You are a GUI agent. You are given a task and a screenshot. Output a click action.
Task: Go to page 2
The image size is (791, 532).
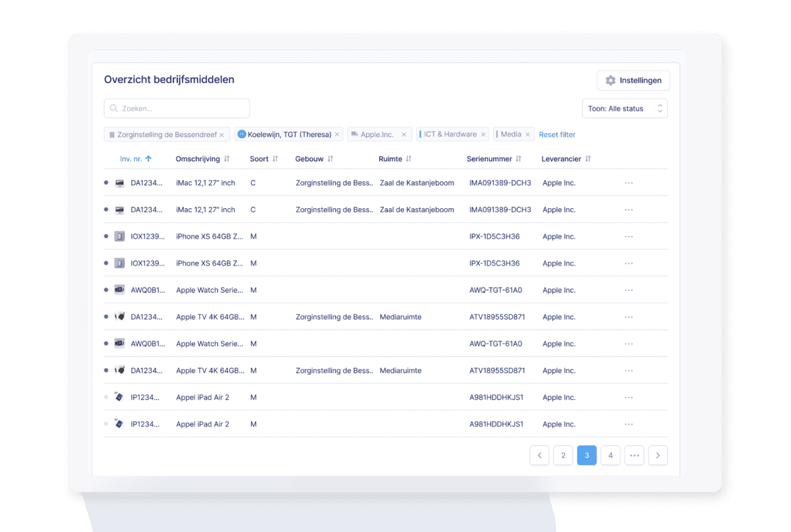pyautogui.click(x=563, y=456)
